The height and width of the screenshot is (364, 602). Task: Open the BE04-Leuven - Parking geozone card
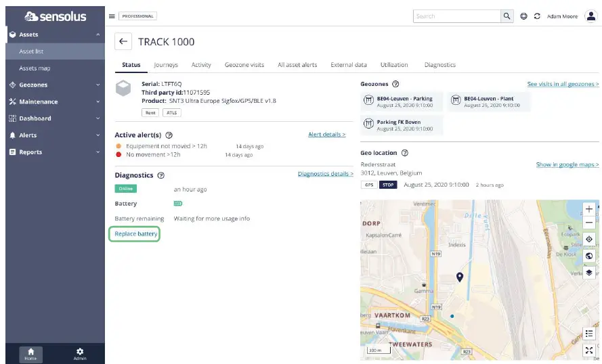[402, 101]
